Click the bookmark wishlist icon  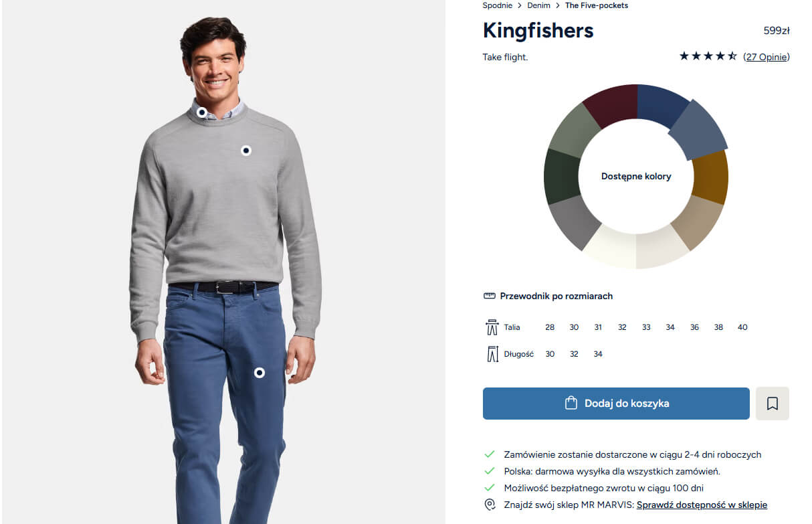coord(773,404)
